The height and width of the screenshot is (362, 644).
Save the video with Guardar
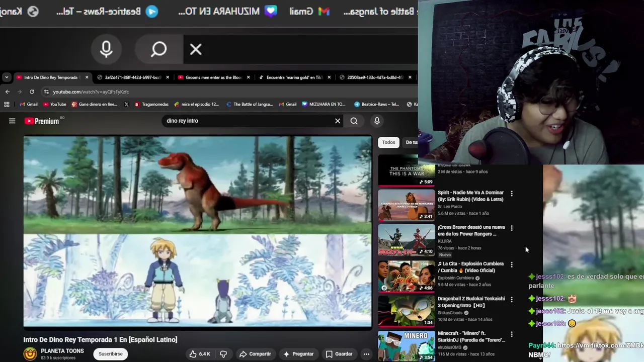click(339, 354)
